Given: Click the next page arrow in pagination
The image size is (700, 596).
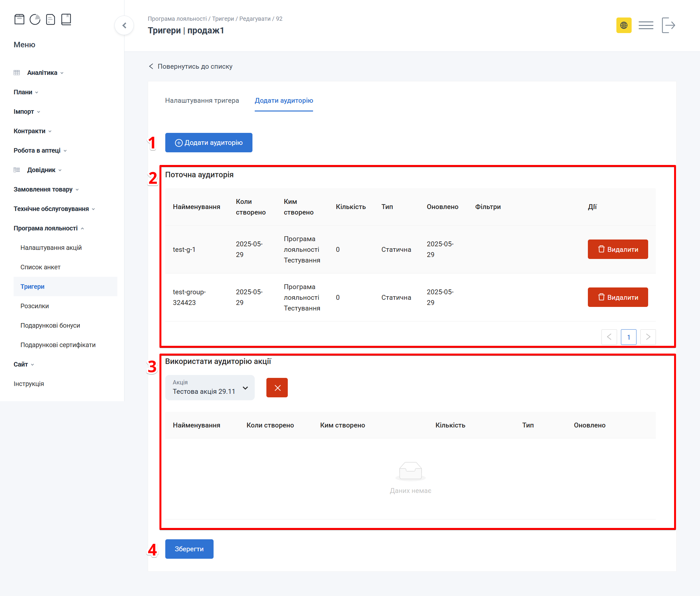Looking at the screenshot, I should [x=647, y=337].
